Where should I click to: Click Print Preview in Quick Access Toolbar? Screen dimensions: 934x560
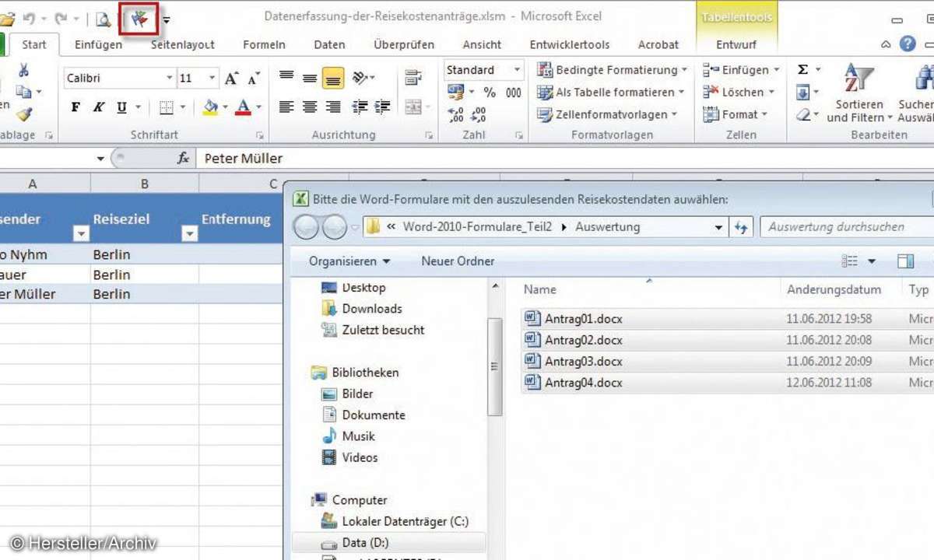point(102,19)
